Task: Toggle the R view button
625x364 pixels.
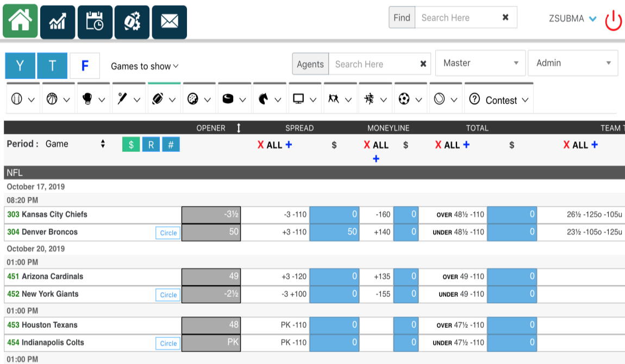Action: (151, 145)
